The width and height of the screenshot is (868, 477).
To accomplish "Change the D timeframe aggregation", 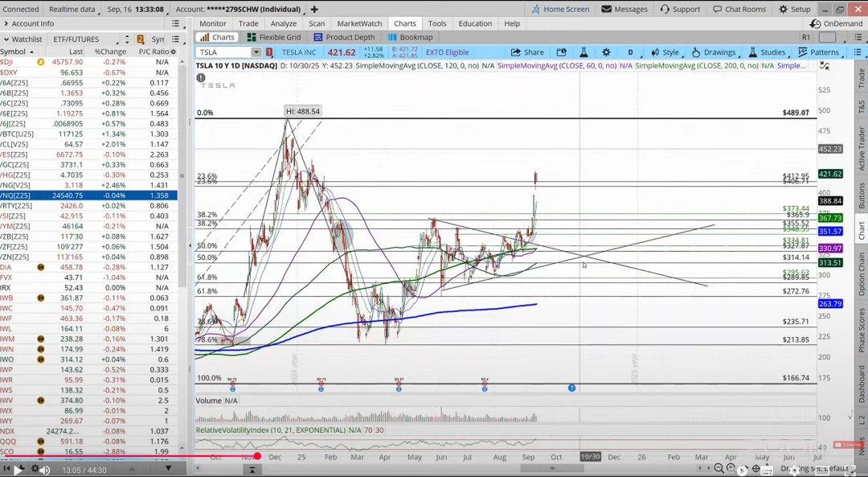I will 630,52.
